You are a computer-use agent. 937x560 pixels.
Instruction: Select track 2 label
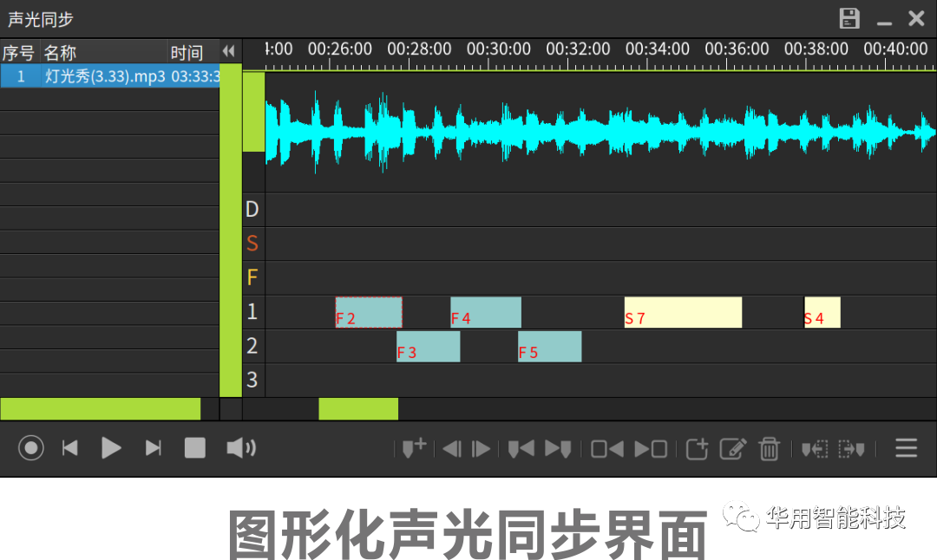coord(252,346)
